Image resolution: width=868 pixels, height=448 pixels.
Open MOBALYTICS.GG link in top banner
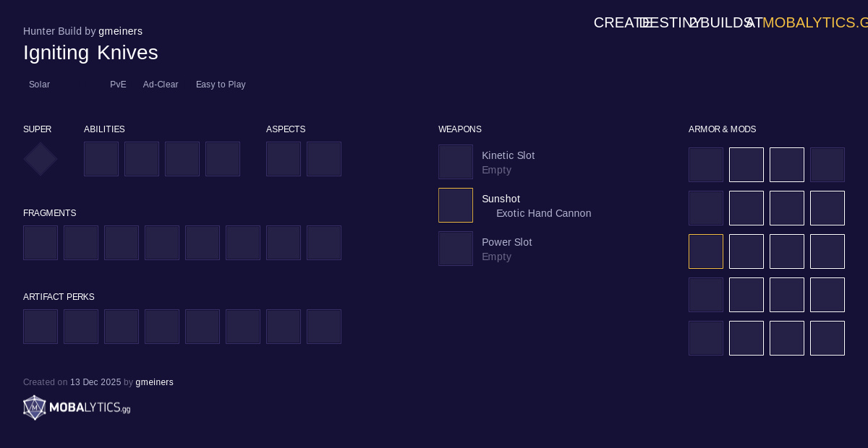click(814, 22)
